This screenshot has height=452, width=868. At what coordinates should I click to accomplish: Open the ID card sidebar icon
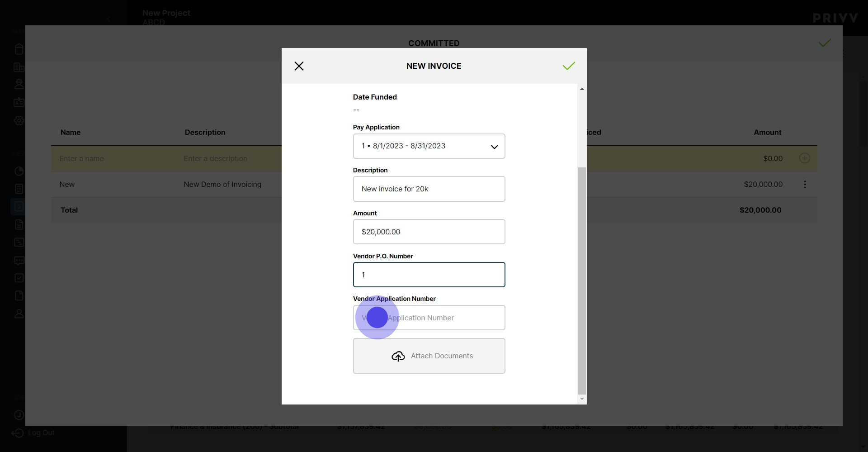tap(19, 102)
